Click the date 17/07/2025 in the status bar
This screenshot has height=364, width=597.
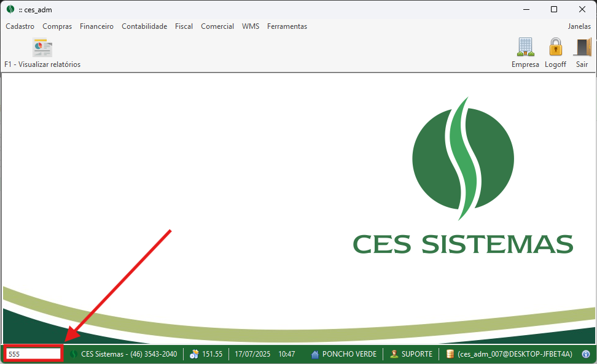252,354
